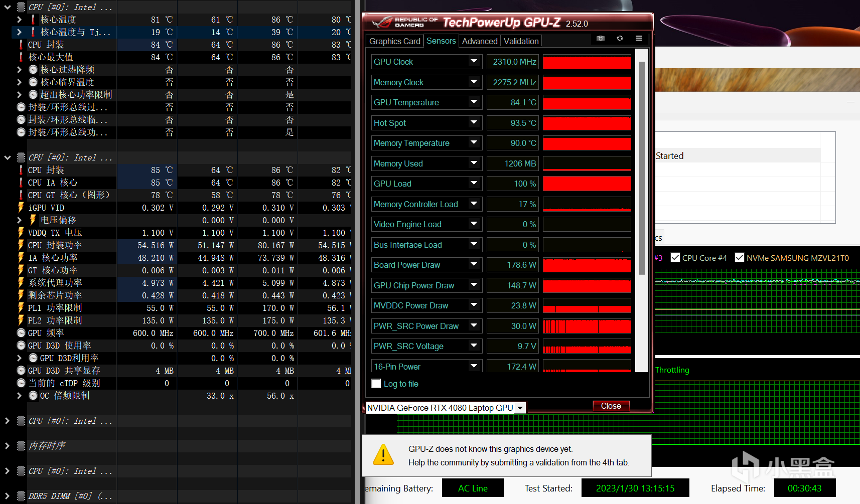The image size is (860, 504).
Task: Click the round icon beside 封装/环形总线过...
Action: coord(21,107)
